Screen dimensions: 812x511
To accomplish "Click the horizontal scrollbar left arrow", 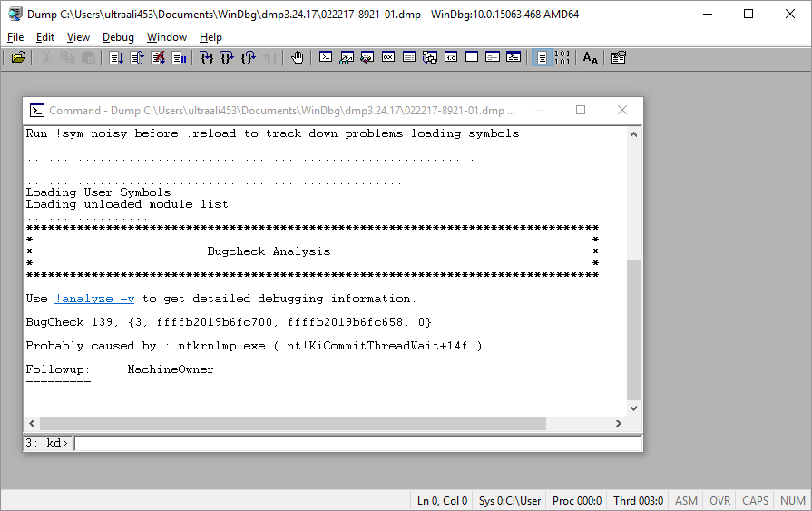I will 32,424.
